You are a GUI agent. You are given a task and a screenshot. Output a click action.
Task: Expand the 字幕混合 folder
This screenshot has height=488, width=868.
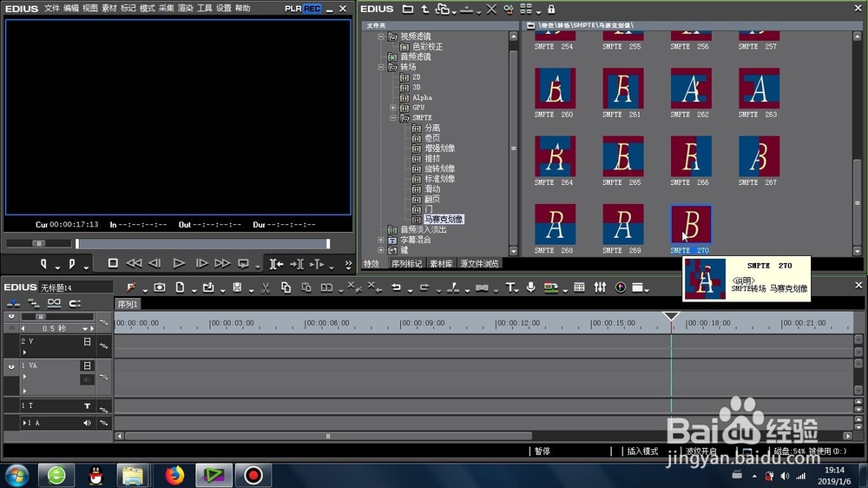coord(380,240)
